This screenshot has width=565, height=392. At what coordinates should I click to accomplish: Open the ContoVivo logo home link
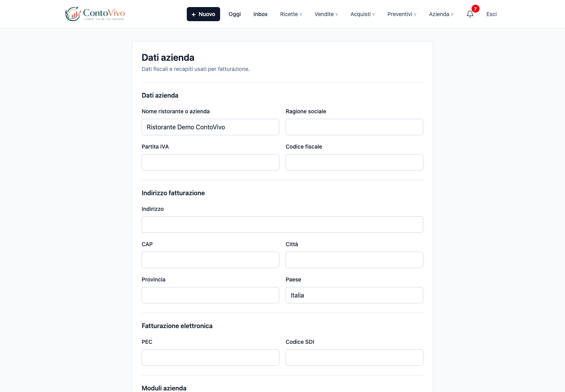pyautogui.click(x=95, y=14)
